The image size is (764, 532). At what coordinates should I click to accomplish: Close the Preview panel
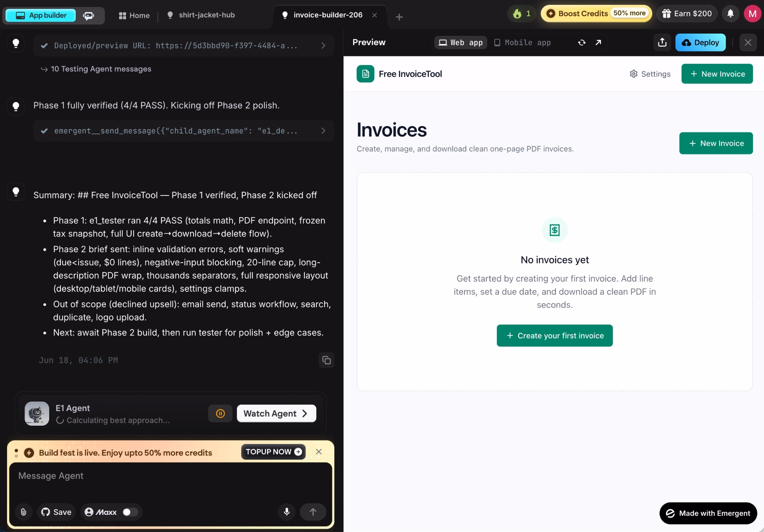[x=748, y=42]
